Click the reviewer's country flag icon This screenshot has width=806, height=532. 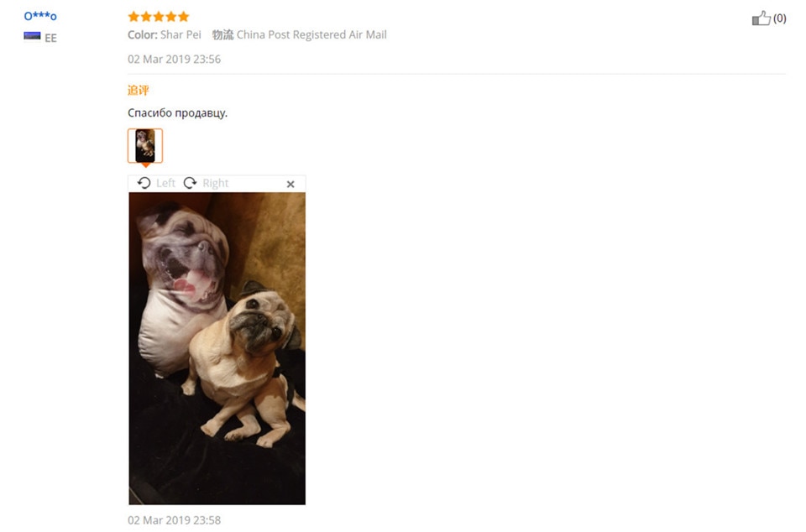32,35
